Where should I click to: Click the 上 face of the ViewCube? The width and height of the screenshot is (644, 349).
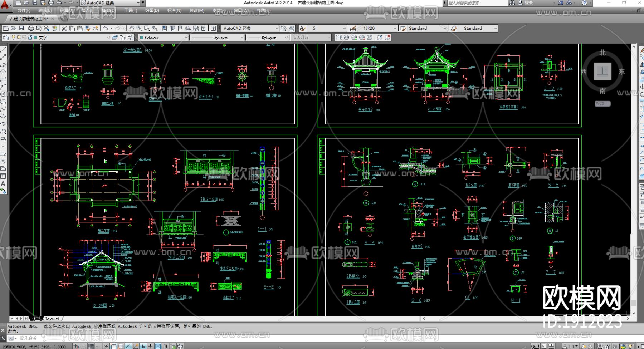pos(602,71)
